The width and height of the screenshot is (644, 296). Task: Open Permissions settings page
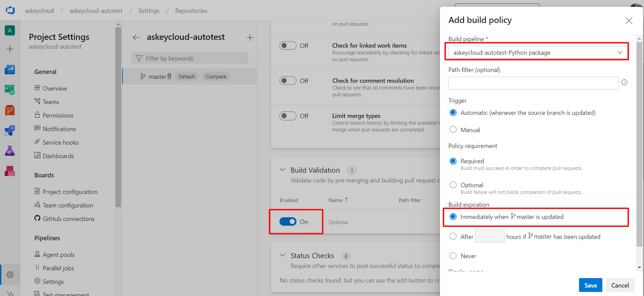coord(58,115)
